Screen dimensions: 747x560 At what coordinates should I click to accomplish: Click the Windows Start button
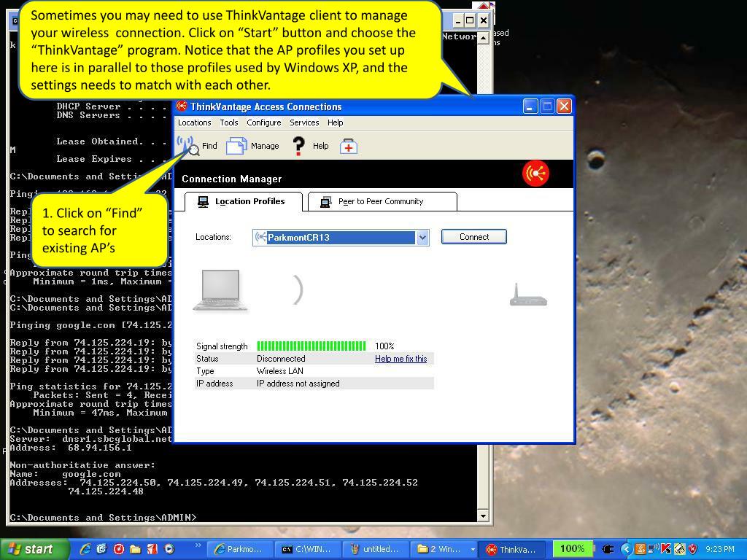click(x=34, y=549)
